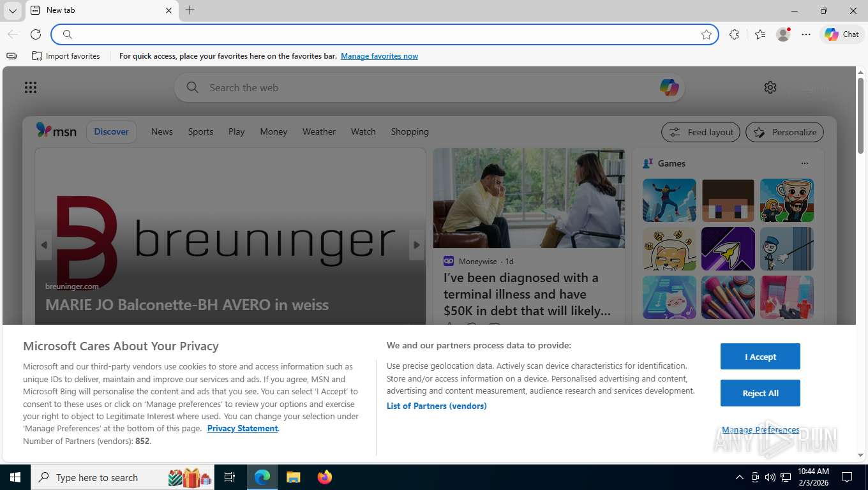This screenshot has height=490, width=868.
Task: Launch Firefox from the taskbar
Action: pyautogui.click(x=325, y=477)
